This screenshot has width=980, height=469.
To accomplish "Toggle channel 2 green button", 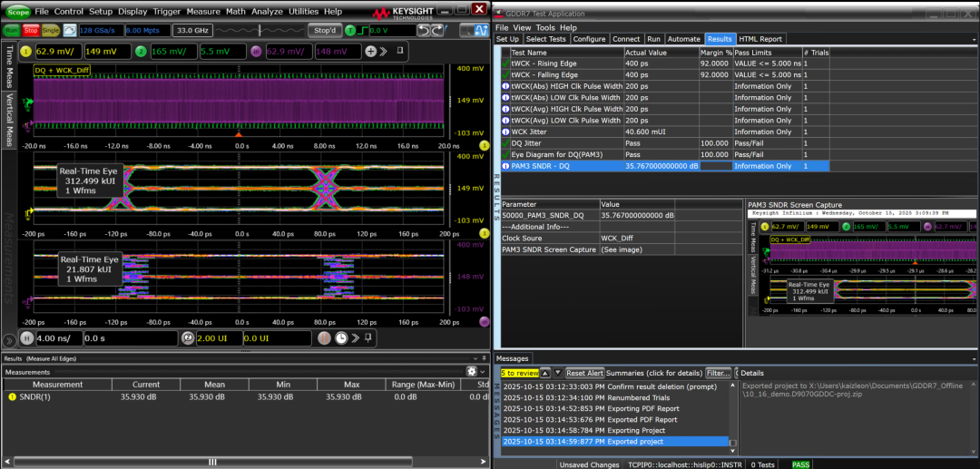I will pos(142,51).
